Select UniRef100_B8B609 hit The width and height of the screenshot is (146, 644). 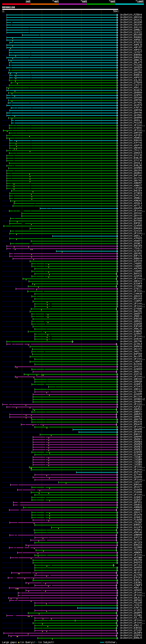[131, 259]
